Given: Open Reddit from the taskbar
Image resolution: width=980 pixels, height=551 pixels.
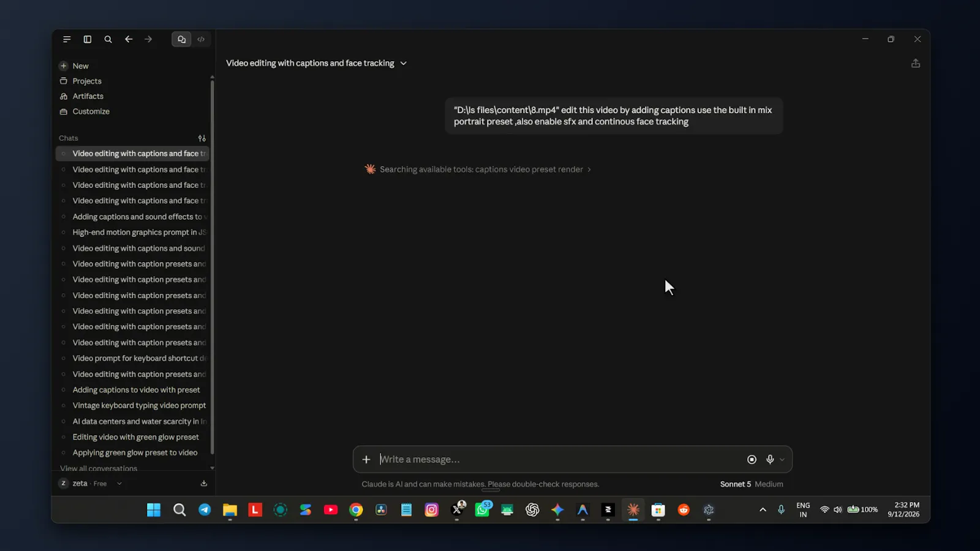Looking at the screenshot, I should click(x=684, y=510).
